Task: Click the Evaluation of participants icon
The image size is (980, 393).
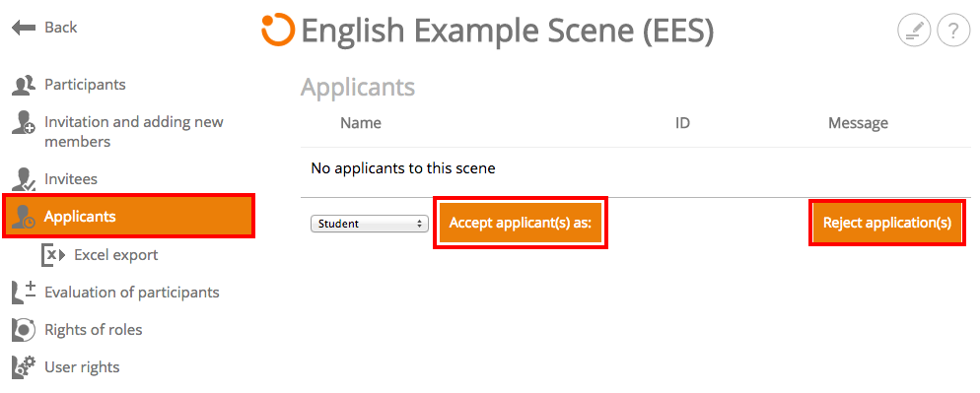Action: coord(24,293)
